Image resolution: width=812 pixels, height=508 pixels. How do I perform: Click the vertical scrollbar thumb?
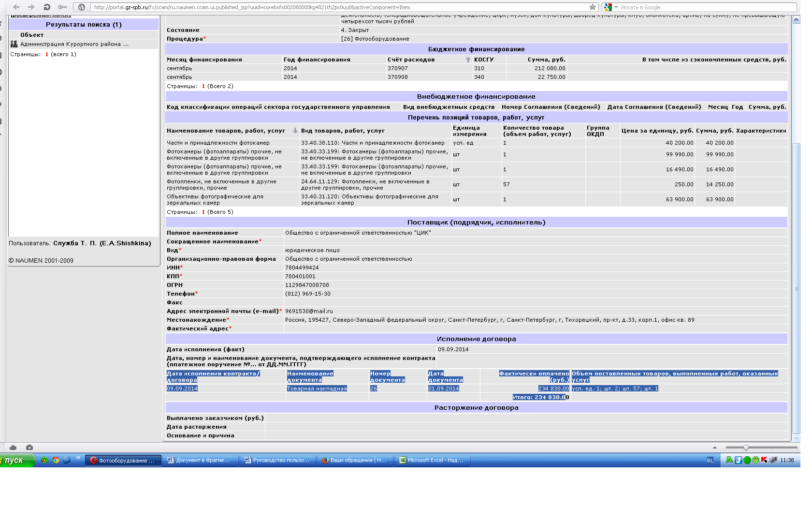tap(797, 288)
